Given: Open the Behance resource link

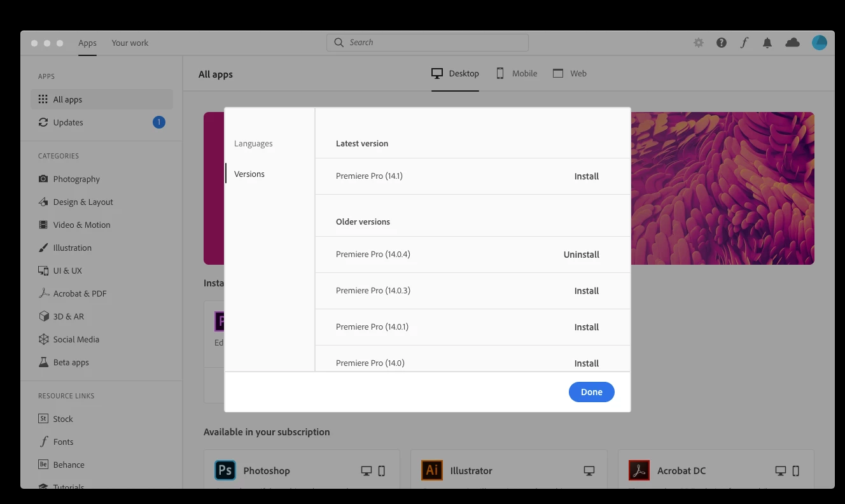Looking at the screenshot, I should click(x=69, y=465).
